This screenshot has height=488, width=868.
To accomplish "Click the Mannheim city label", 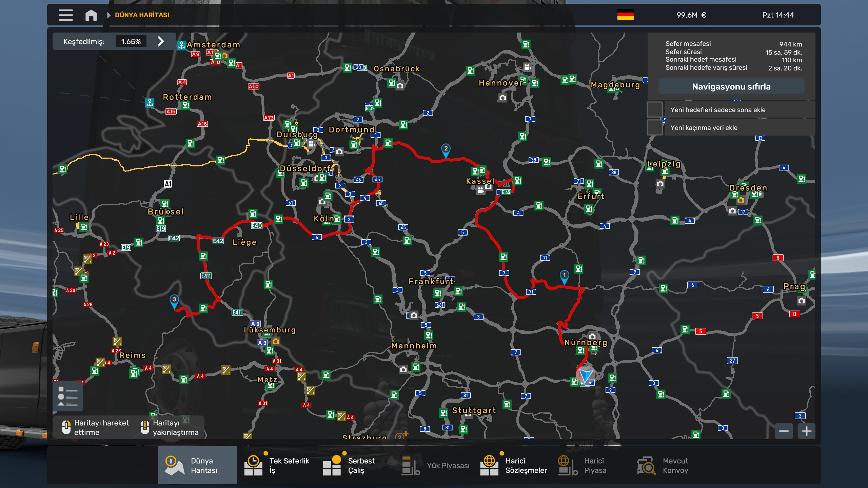I will tap(414, 346).
